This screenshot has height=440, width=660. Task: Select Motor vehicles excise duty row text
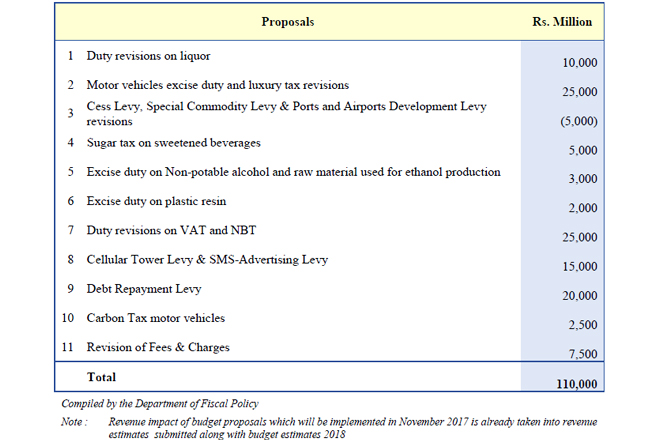click(217, 85)
